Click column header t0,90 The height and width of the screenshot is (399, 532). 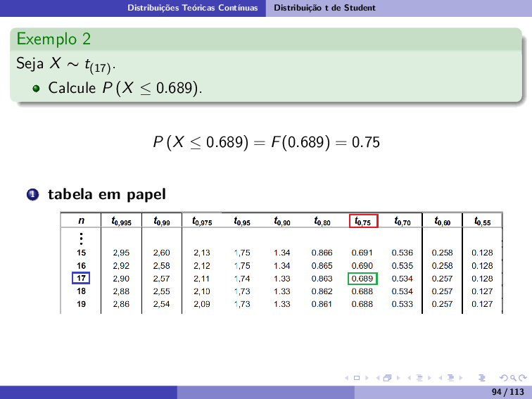pyautogui.click(x=282, y=221)
